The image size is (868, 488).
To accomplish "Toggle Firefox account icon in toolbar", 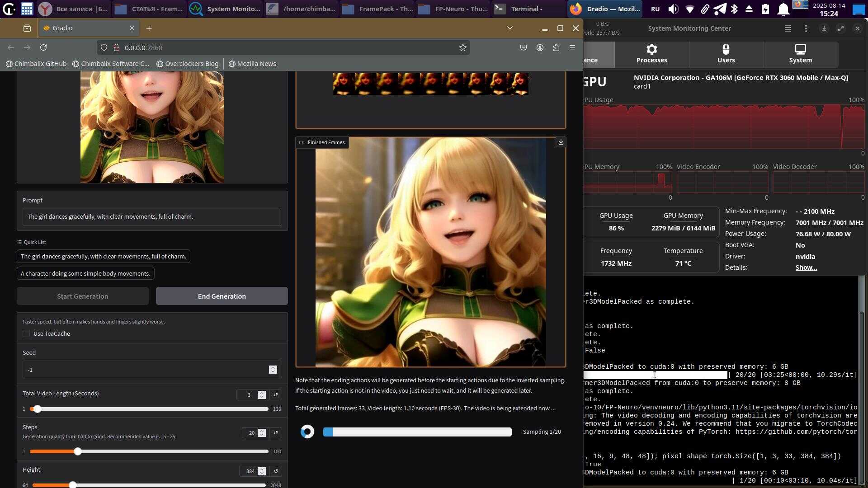I will [540, 47].
